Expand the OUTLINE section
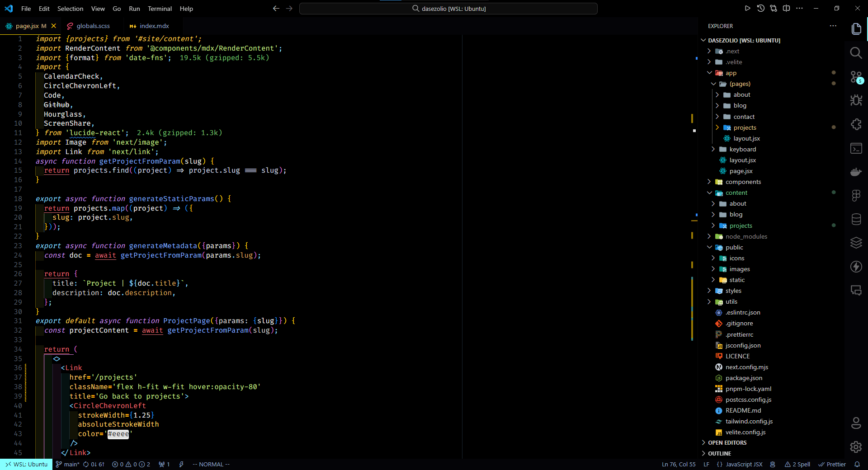This screenshot has width=868, height=470. click(719, 454)
